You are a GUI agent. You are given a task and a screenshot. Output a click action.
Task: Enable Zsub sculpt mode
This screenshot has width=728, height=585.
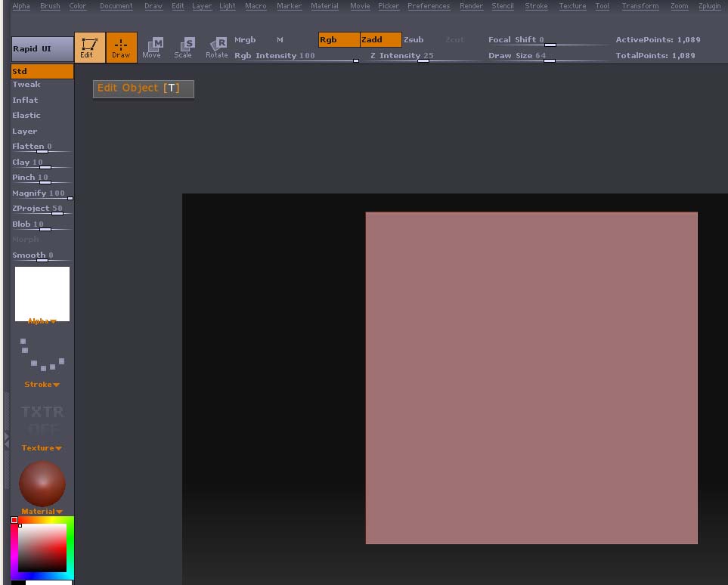[x=414, y=40]
